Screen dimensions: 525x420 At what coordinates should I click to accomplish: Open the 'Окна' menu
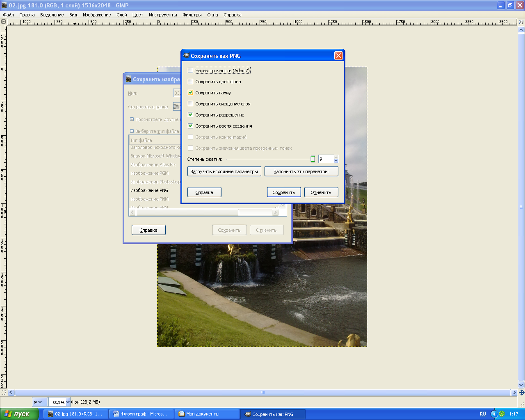[212, 15]
